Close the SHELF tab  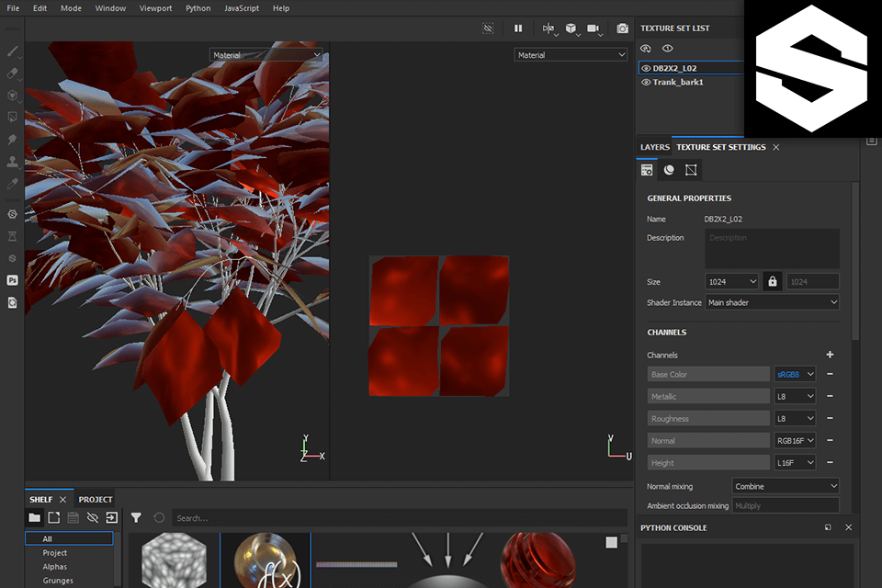[x=63, y=499]
